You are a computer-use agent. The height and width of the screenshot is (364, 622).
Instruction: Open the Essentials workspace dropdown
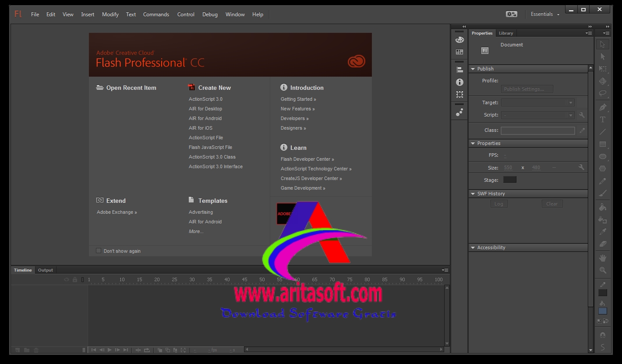point(545,14)
